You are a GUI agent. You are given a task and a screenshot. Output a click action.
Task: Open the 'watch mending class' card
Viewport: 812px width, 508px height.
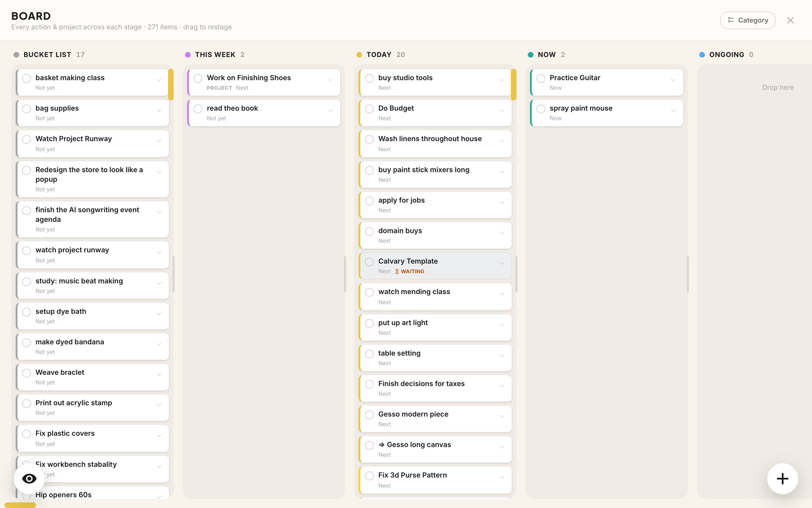pyautogui.click(x=435, y=297)
